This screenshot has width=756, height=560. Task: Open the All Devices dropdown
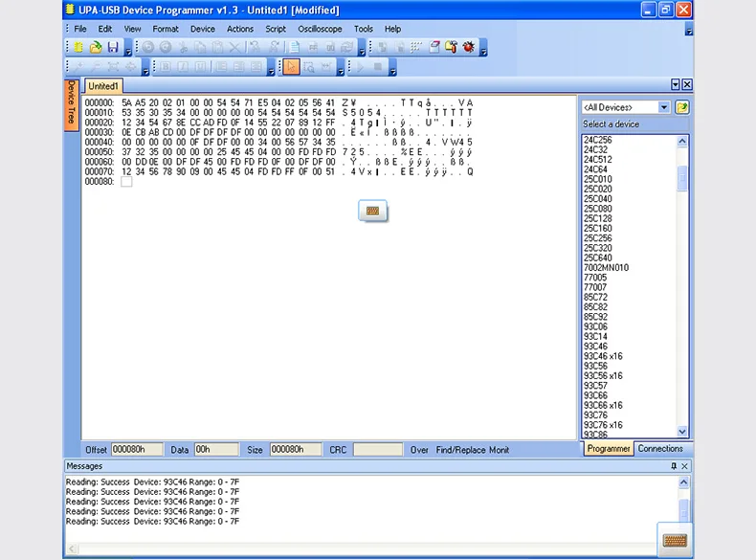[664, 107]
